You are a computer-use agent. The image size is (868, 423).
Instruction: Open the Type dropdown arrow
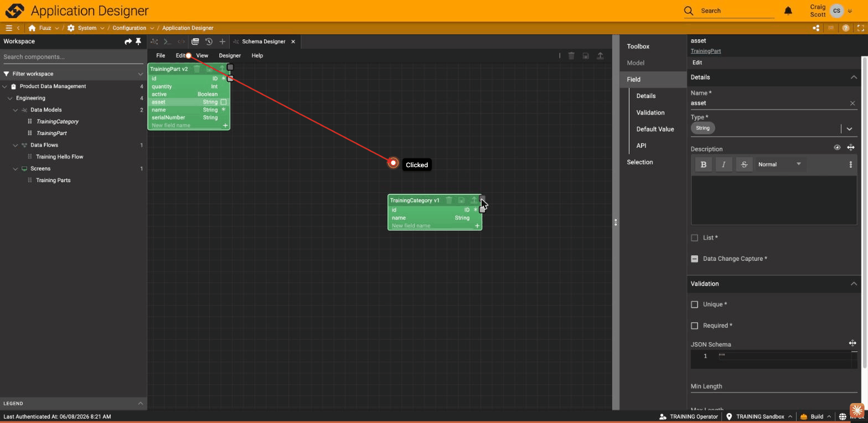[849, 129]
